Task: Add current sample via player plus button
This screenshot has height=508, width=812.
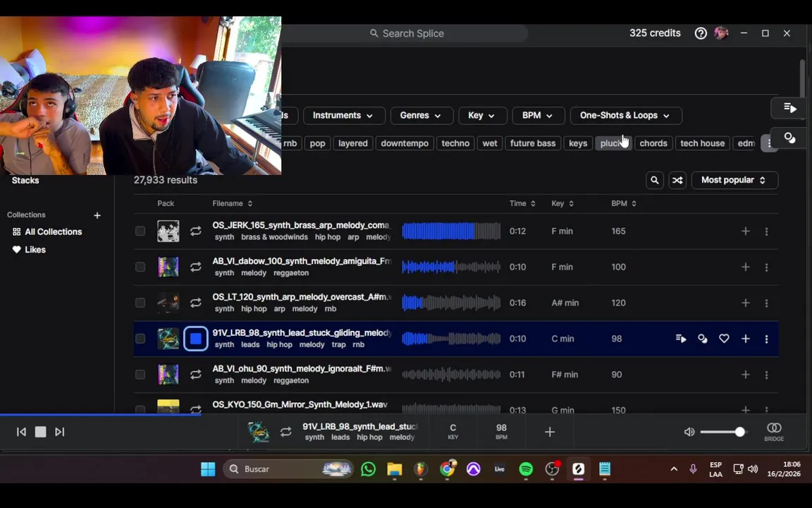Action: click(x=550, y=432)
